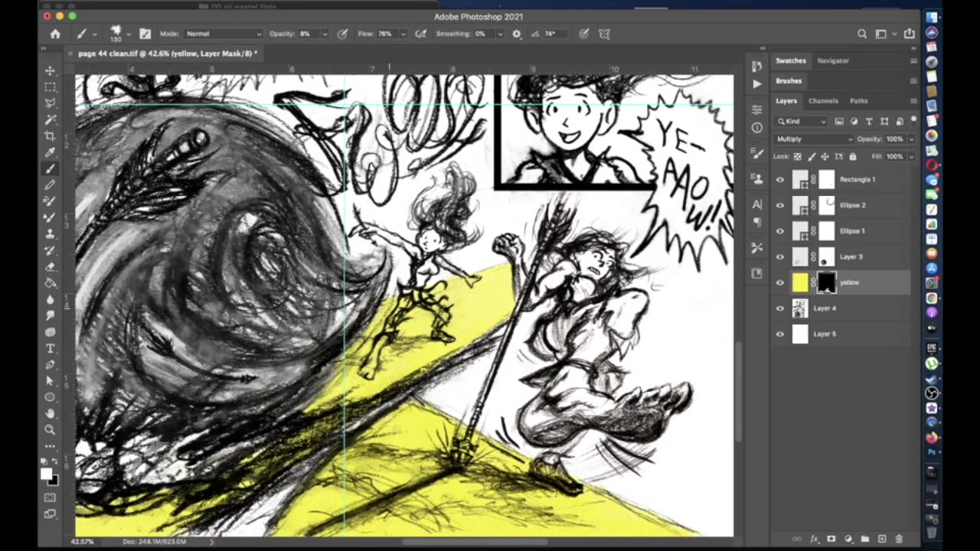The image size is (980, 551).
Task: Open the Smoothing slider dropdown
Action: click(x=500, y=34)
